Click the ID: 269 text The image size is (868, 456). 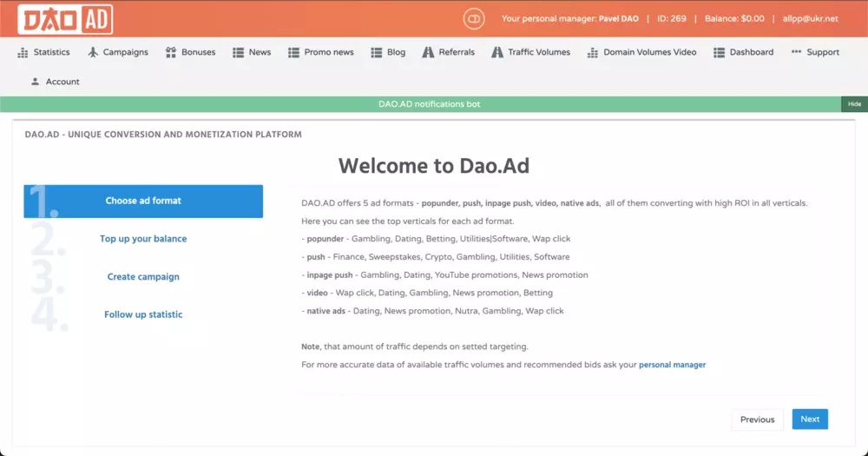click(672, 19)
